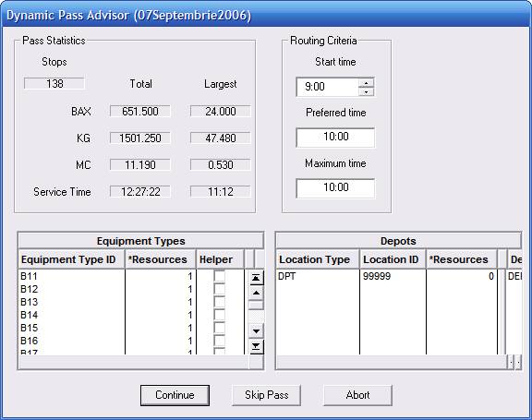Viewport: 532px width, 420px height.
Task: Select Service Time largest 11:12
Action: click(x=221, y=191)
